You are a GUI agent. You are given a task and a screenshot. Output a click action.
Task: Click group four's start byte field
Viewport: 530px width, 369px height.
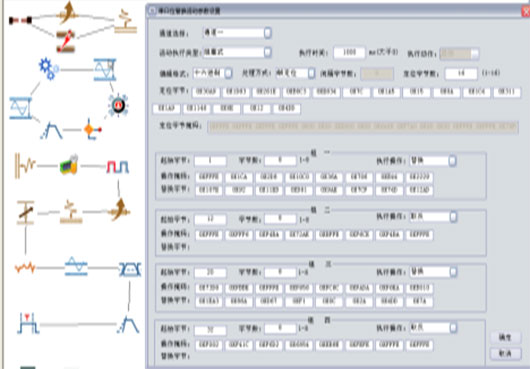point(210,330)
